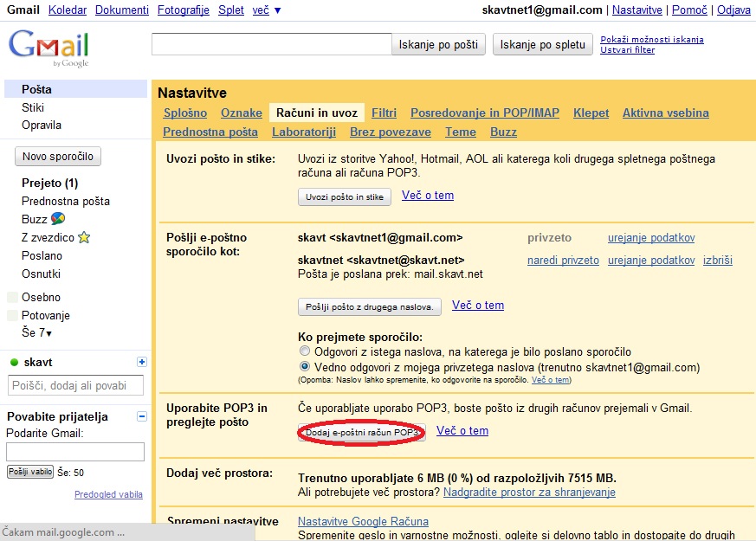756x541 pixels.
Task: Open the Teme tab
Action: (x=461, y=132)
